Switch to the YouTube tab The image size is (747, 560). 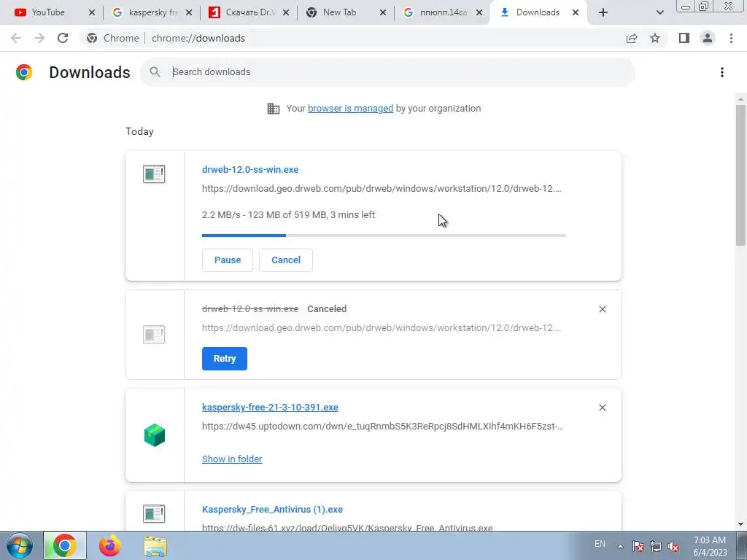click(x=47, y=12)
